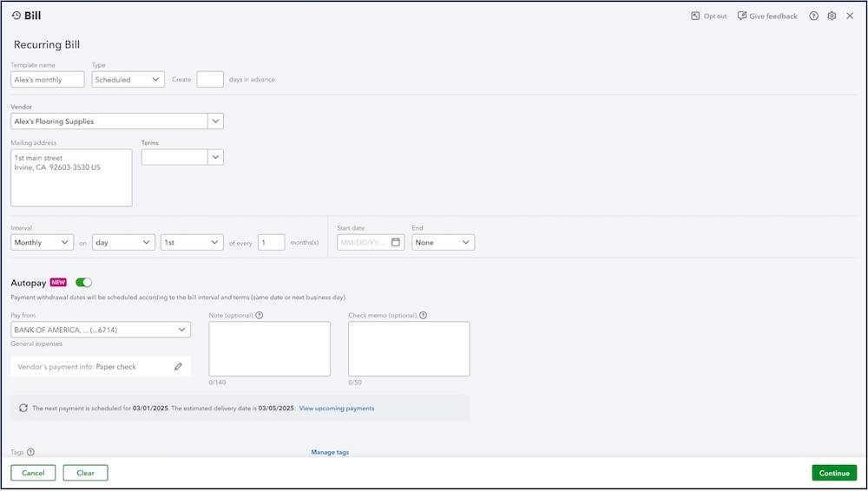Open the settings gear icon
This screenshot has width=868, height=491.
(832, 16)
